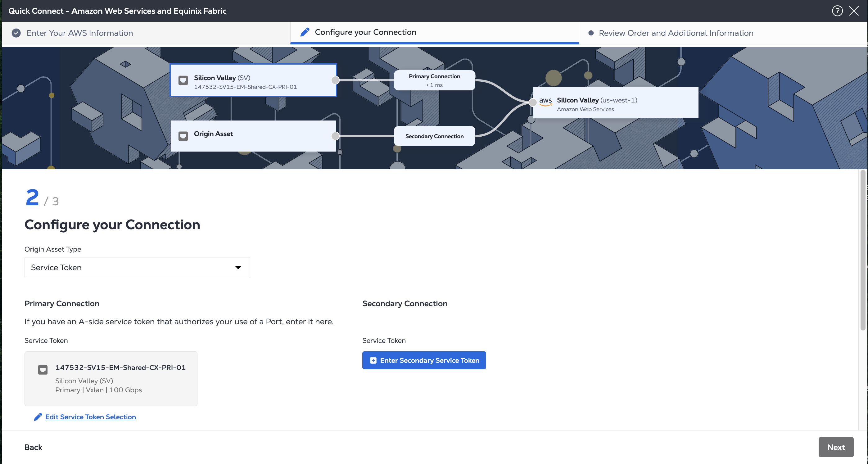Go to Enter Your AWS Information step
Screen dimensions: 868x464
click(x=146, y=33)
